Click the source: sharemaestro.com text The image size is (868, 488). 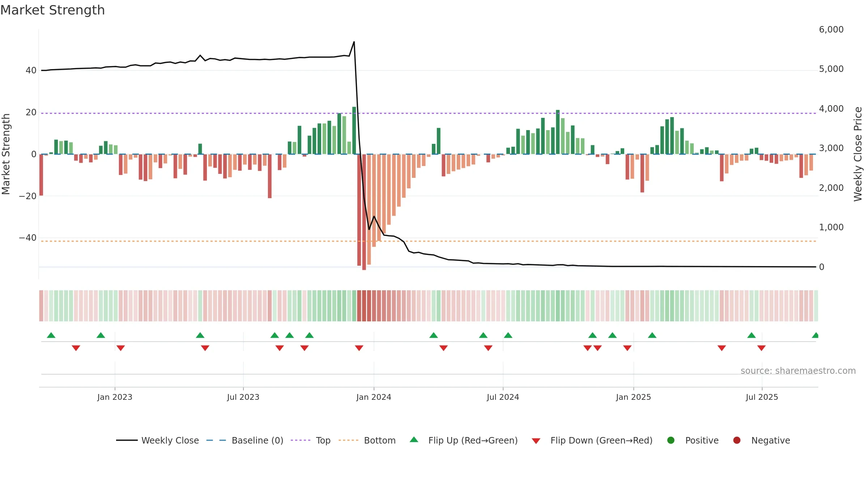[798, 371]
